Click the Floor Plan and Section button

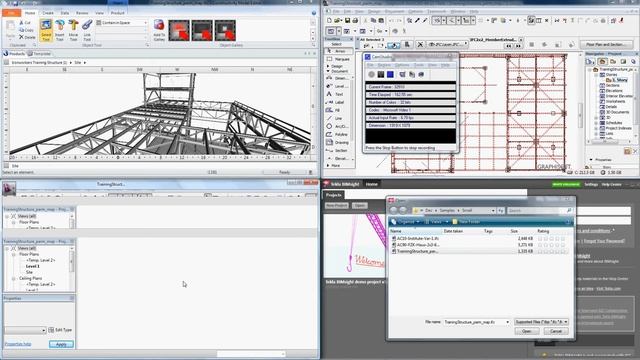606,44
